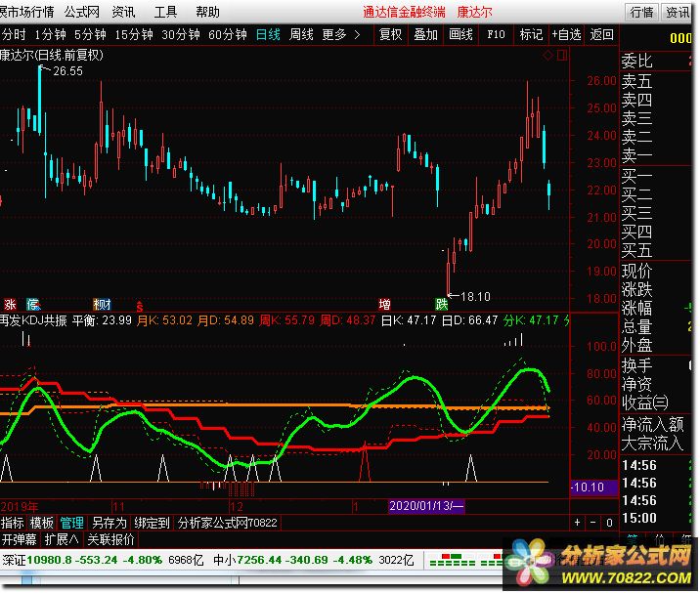Image resolution: width=700 pixels, height=593 pixels.
Task: Toggle the 复权 price adjustment button
Action: pos(390,34)
